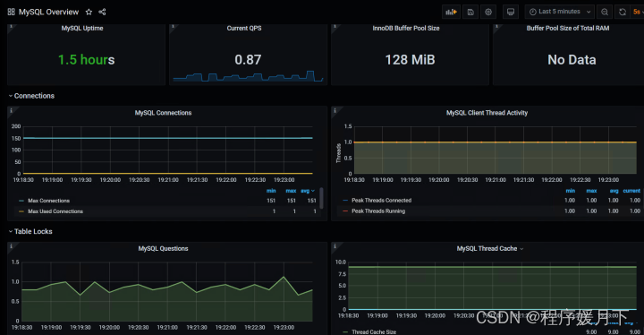Change the Thread Cache Size series color
The image size is (644, 335).
coord(345,331)
